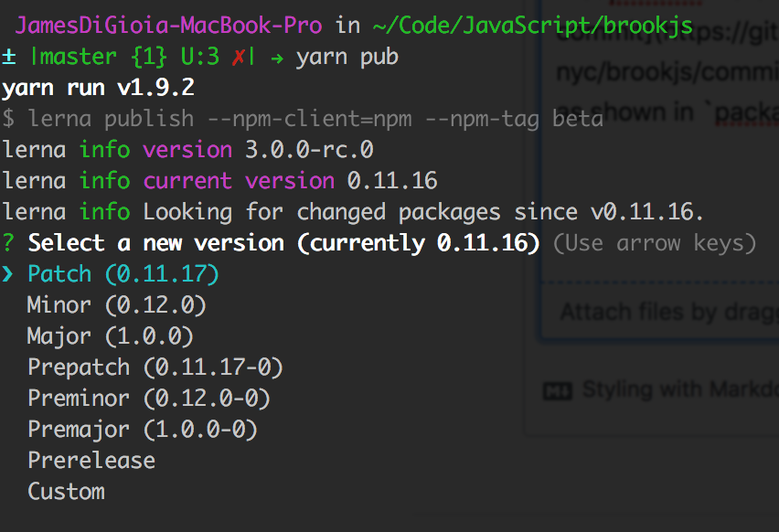Click the 'yarn pub' command text
The width and height of the screenshot is (779, 532).
coord(347,58)
